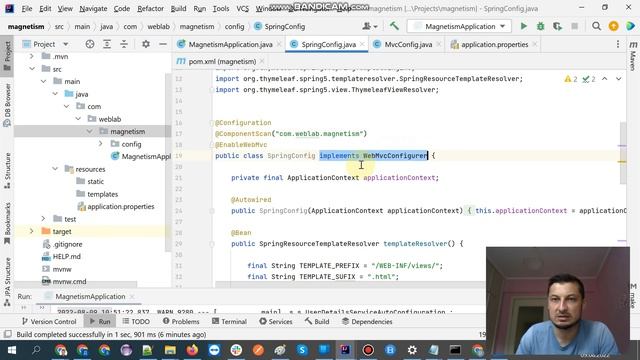The height and width of the screenshot is (360, 640).
Task: Open editor tabs more options menu
Action: 618,44
